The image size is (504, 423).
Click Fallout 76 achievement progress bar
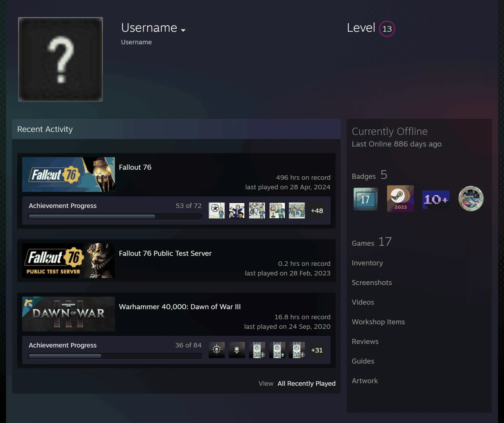[115, 216]
